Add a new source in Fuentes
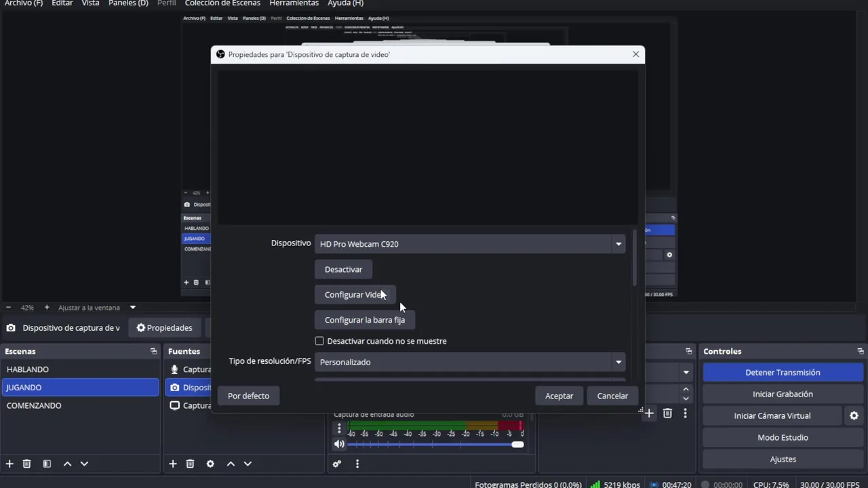868x488 pixels. click(x=173, y=464)
